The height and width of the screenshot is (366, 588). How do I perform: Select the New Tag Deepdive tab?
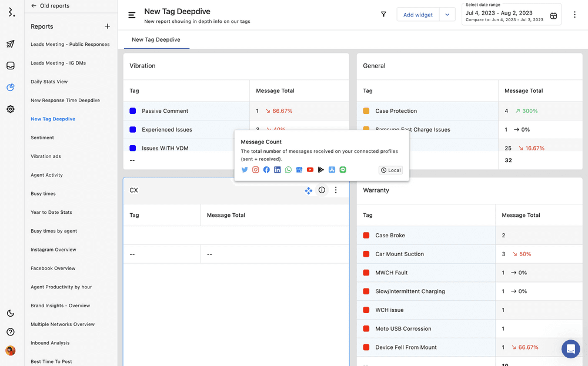(156, 40)
